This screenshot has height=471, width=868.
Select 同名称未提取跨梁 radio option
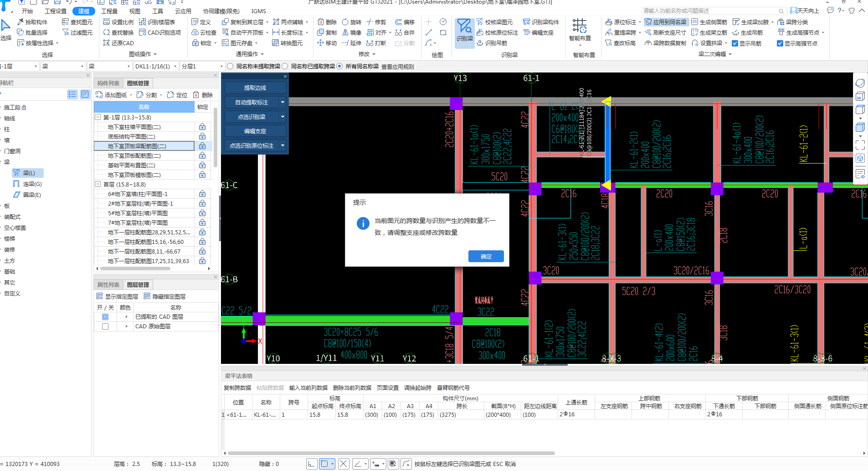231,66
